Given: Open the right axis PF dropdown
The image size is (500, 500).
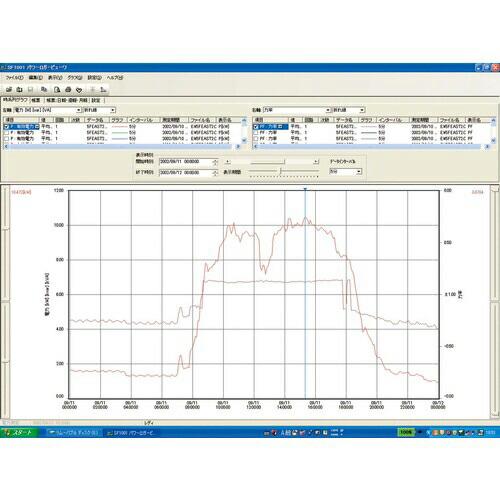Looking at the screenshot, I should point(328,110).
